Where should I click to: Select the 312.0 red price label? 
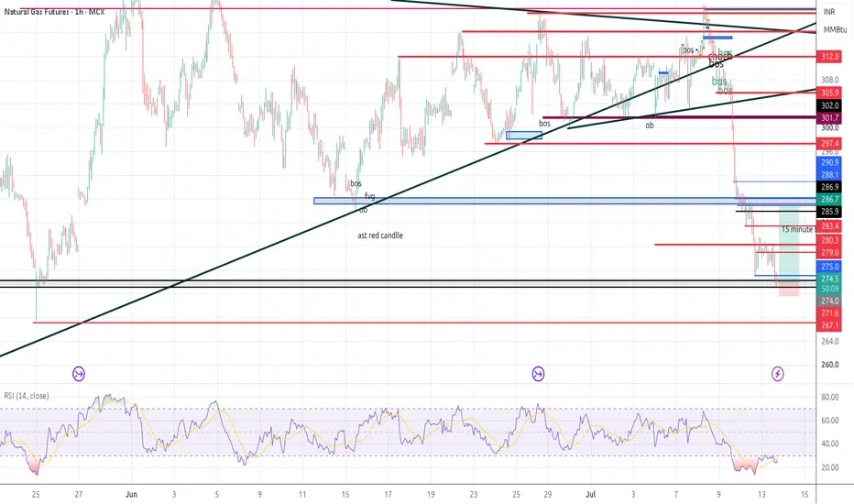coord(829,57)
